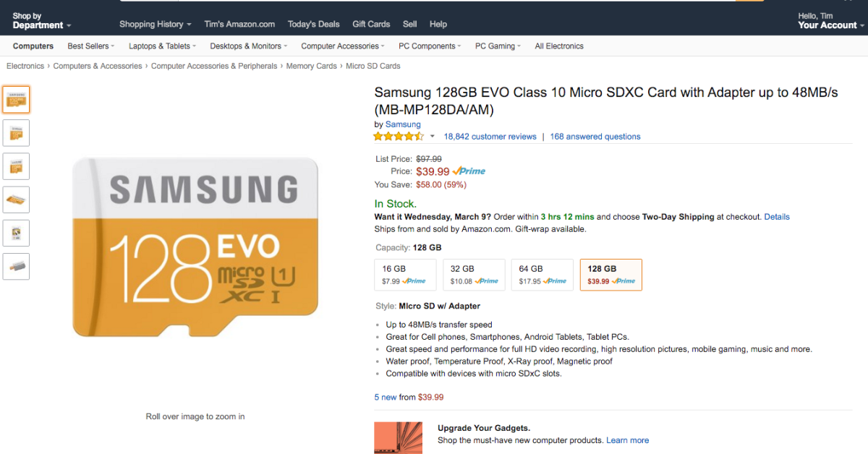Click the orange Upgrade Your Gadgets promo image
Image resolution: width=868 pixels, height=454 pixels.
(x=398, y=437)
